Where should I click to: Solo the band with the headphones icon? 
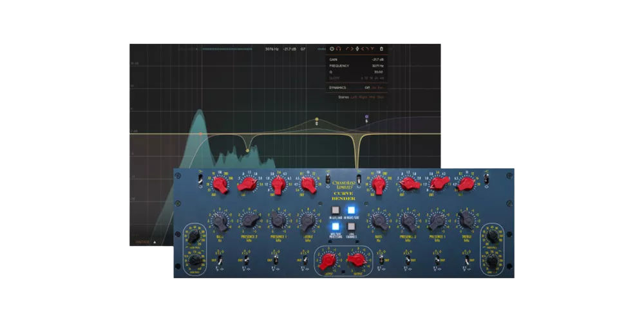coord(339,49)
